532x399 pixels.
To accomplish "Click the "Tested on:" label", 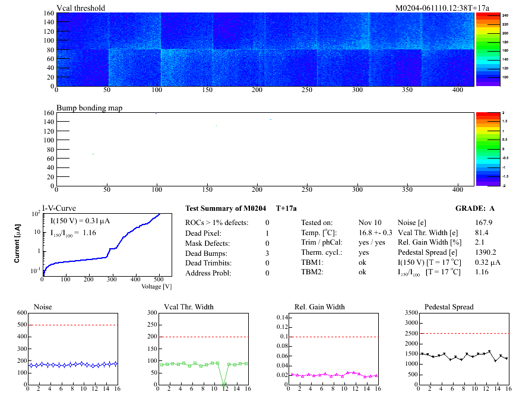I will click(x=317, y=223).
